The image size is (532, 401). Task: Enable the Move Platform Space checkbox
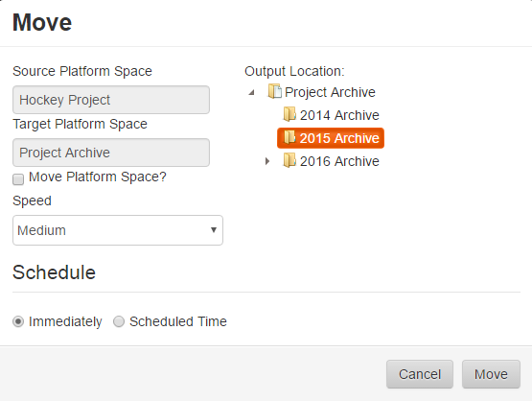pyautogui.click(x=18, y=179)
